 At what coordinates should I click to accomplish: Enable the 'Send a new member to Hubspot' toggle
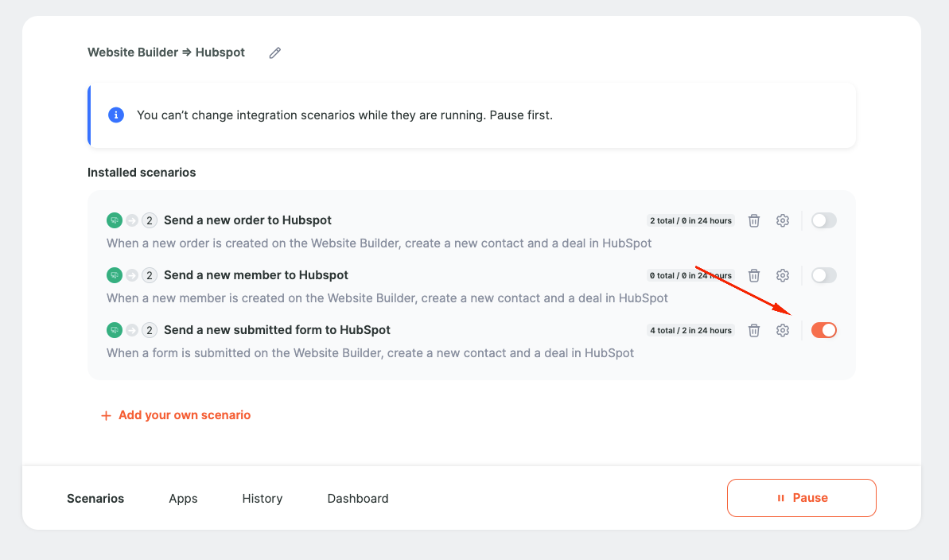point(824,275)
